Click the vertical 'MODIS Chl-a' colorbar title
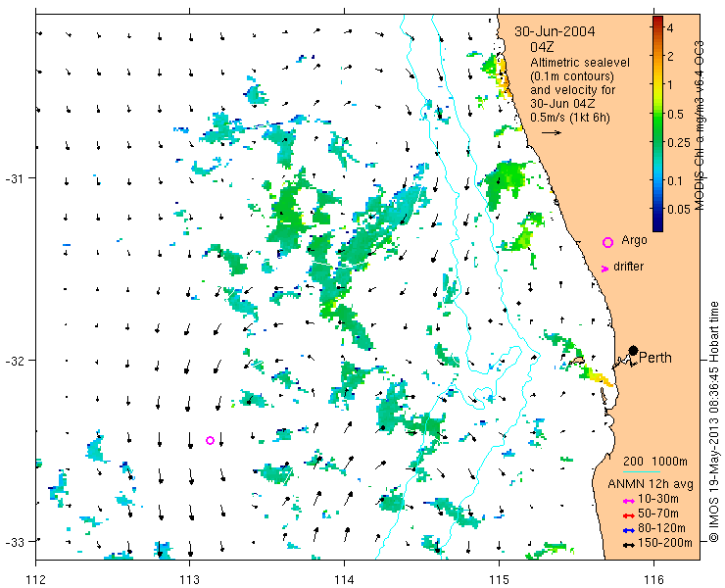Screen dimensions: 725x588 click(x=699, y=125)
